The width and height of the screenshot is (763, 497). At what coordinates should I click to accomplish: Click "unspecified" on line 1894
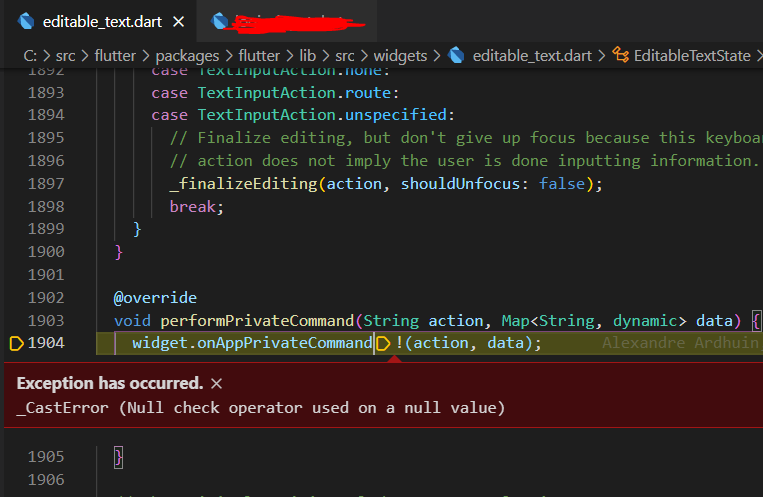pos(396,115)
